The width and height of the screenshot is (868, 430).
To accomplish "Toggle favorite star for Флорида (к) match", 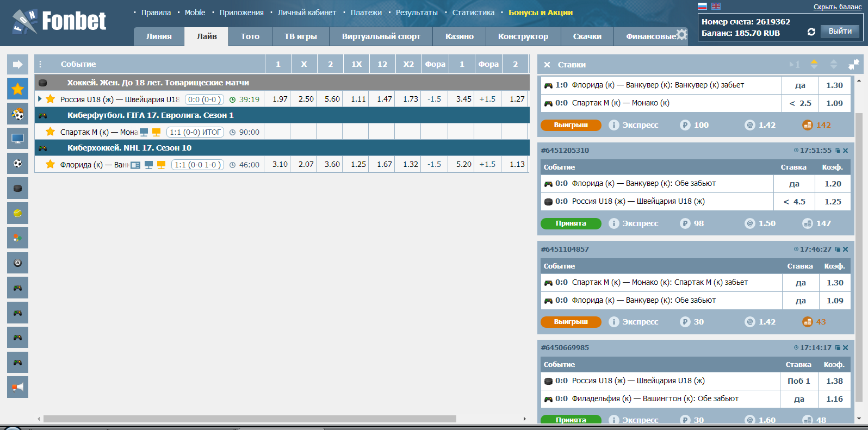I will coord(51,164).
